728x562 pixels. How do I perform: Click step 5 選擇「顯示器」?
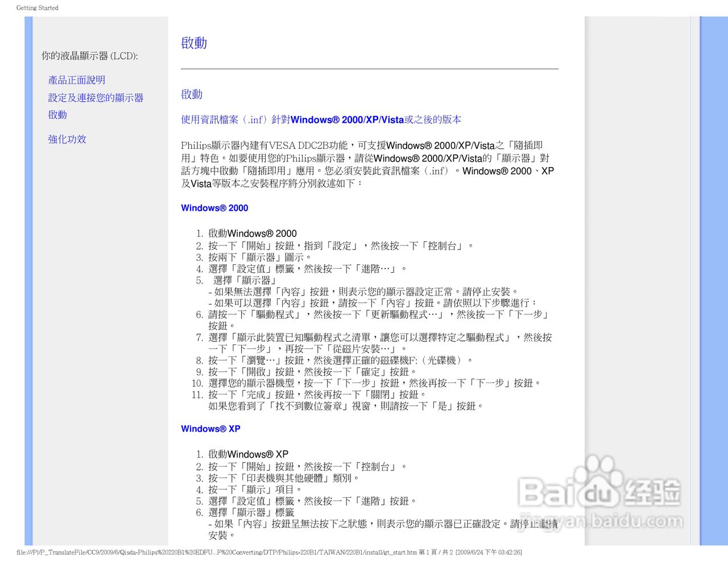tap(245, 280)
